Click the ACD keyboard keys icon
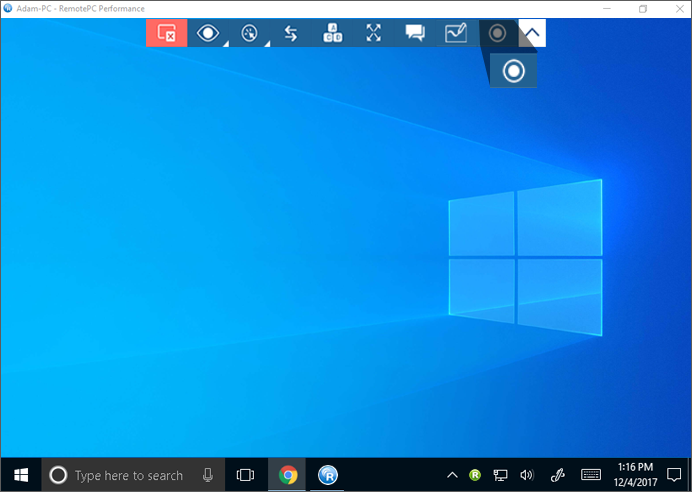The width and height of the screenshot is (692, 492). [332, 33]
